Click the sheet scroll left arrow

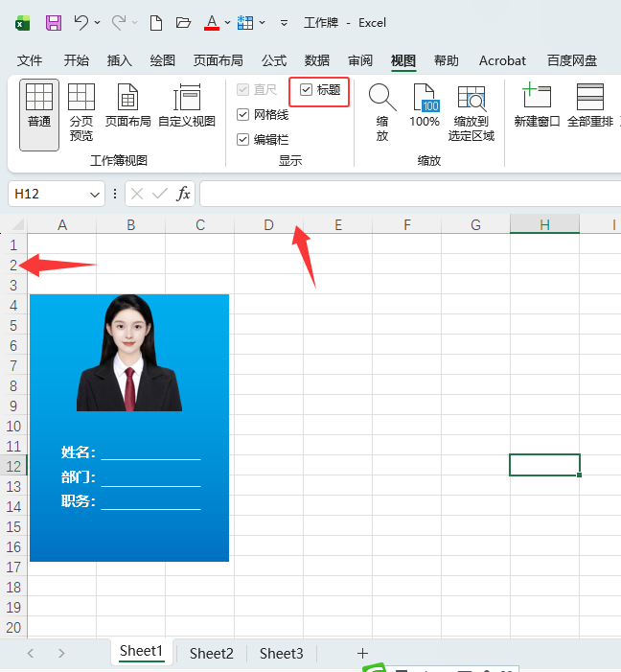(x=30, y=653)
